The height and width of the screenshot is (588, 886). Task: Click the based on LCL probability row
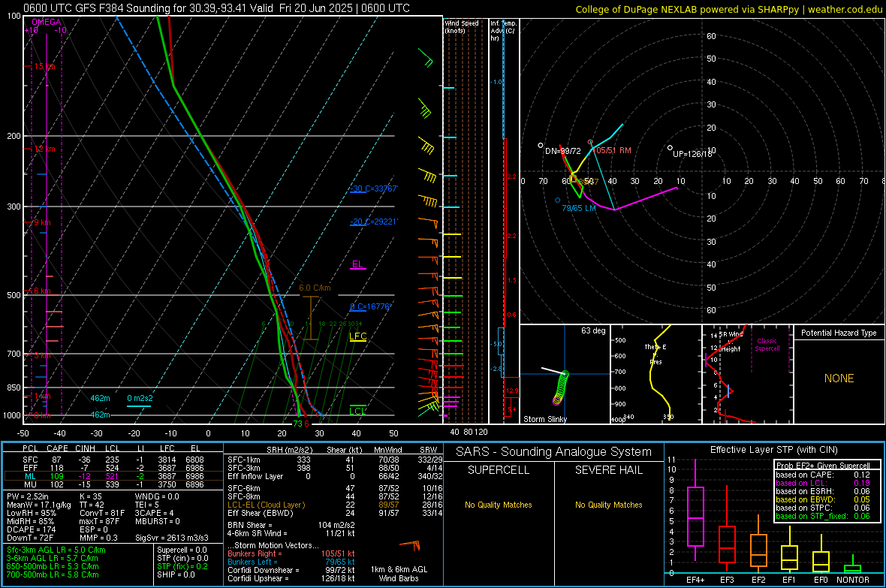823,483
